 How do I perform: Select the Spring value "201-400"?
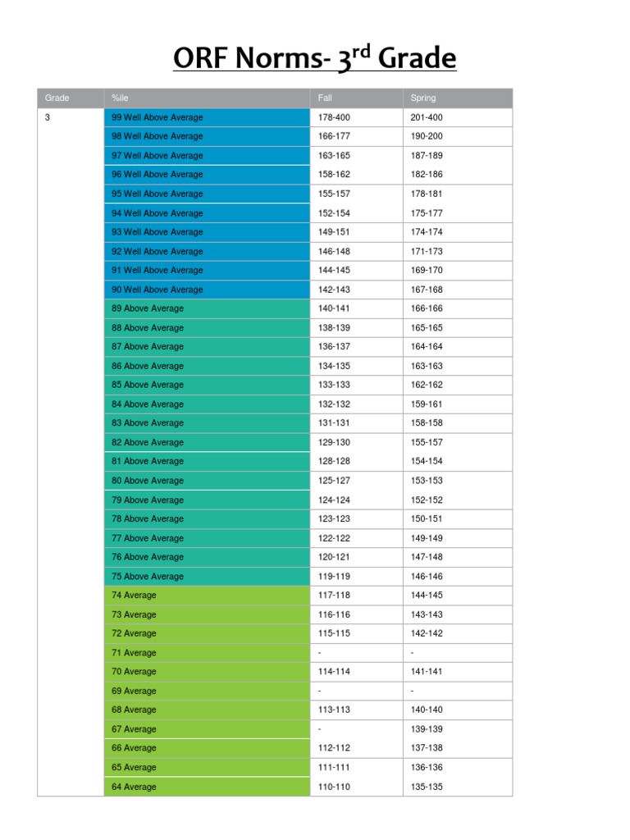(427, 117)
